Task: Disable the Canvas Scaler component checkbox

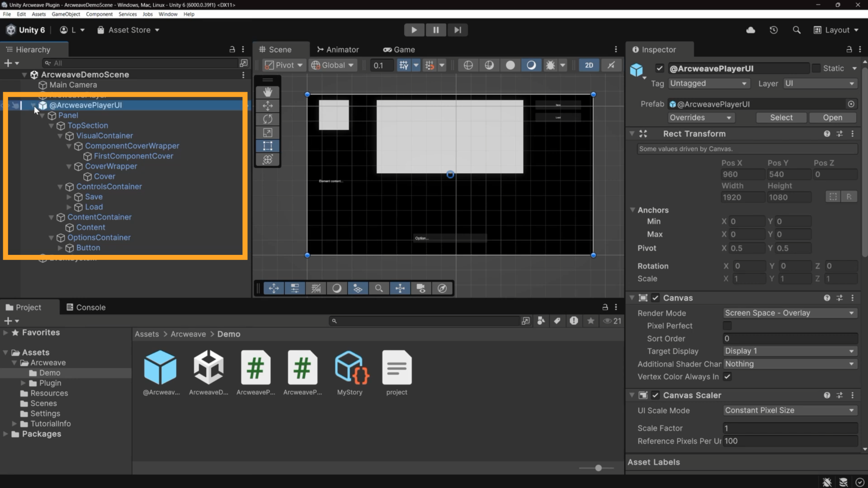Action: coord(655,395)
